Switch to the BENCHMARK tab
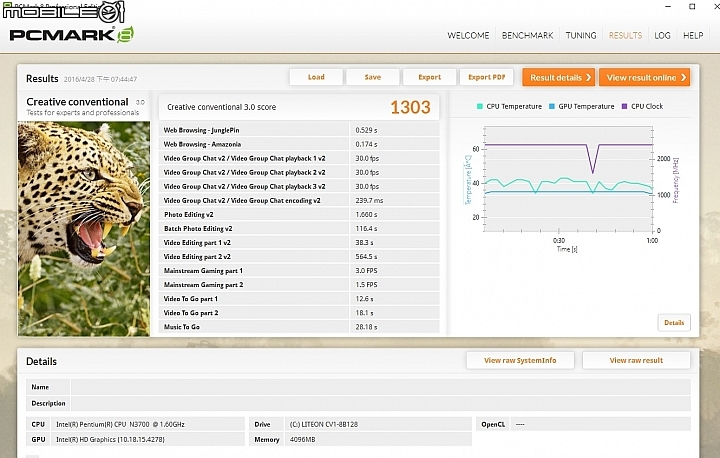The width and height of the screenshot is (720, 458). (527, 35)
